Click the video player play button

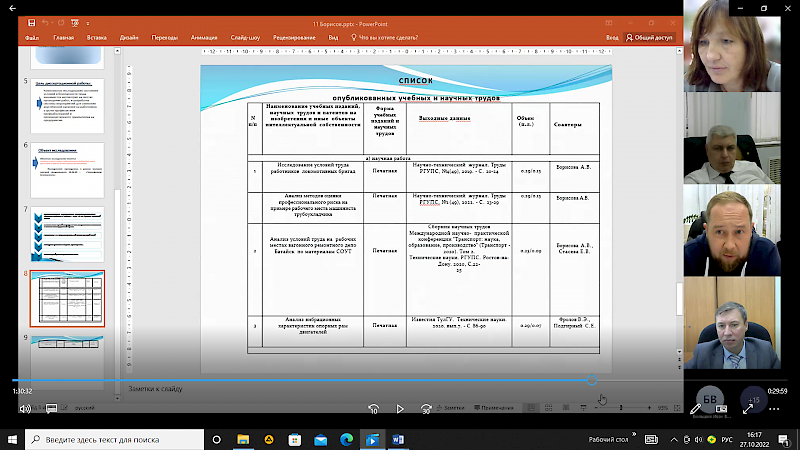coord(400,408)
